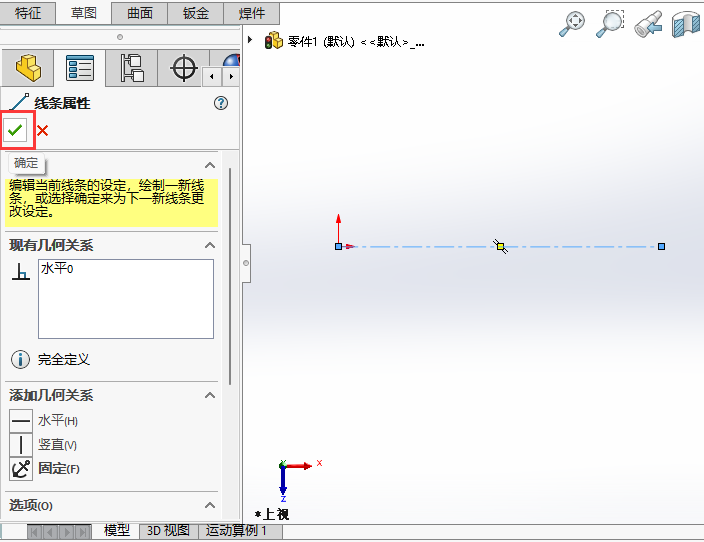Select the 曲面 tab
The image size is (704, 542).
[140, 13]
